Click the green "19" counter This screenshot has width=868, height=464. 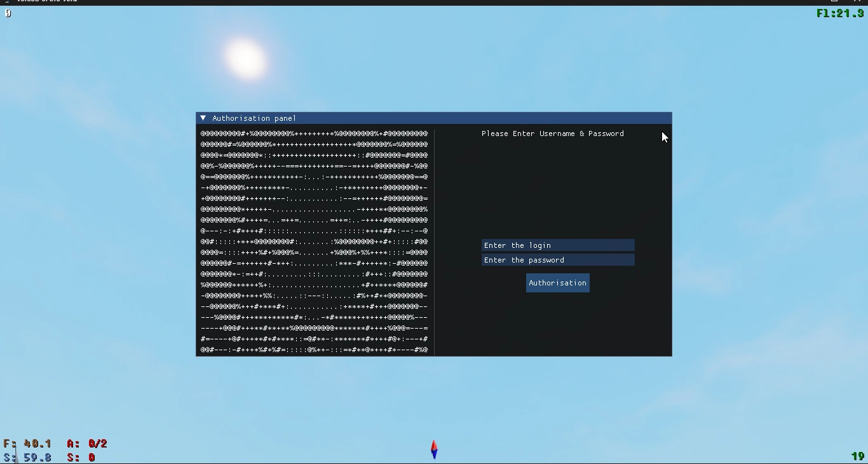point(858,456)
